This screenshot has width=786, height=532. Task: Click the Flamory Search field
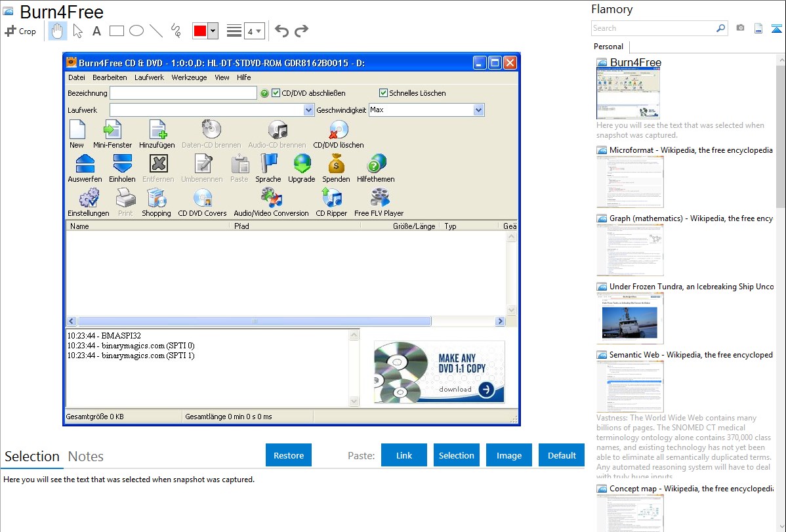point(653,29)
